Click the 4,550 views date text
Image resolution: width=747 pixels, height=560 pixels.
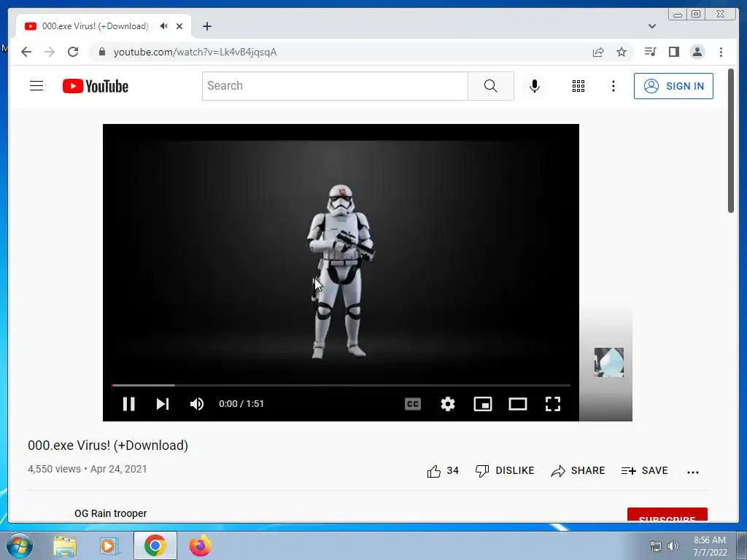coord(88,469)
